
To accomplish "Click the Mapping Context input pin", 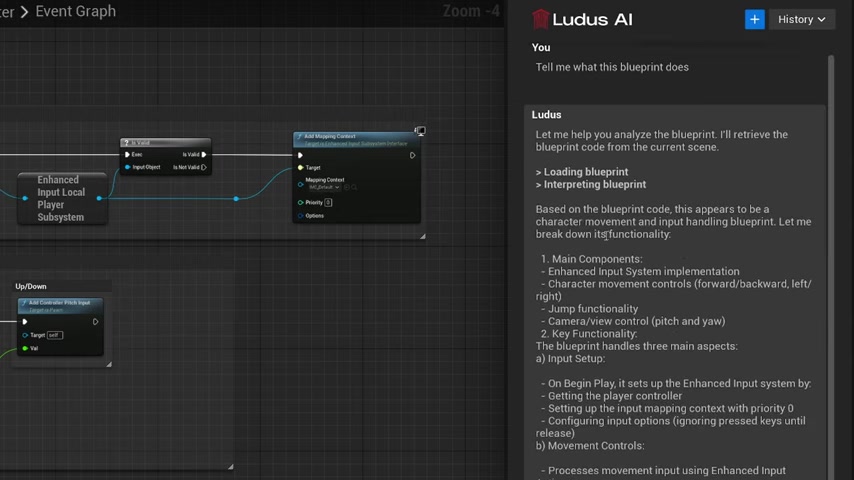I will tap(300, 184).
